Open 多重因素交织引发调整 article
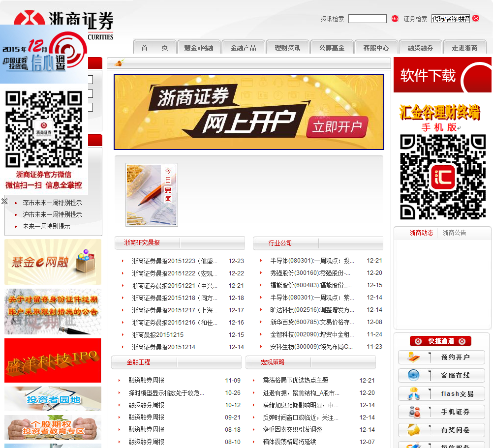Screen dimensions: 493x448 click(292, 429)
